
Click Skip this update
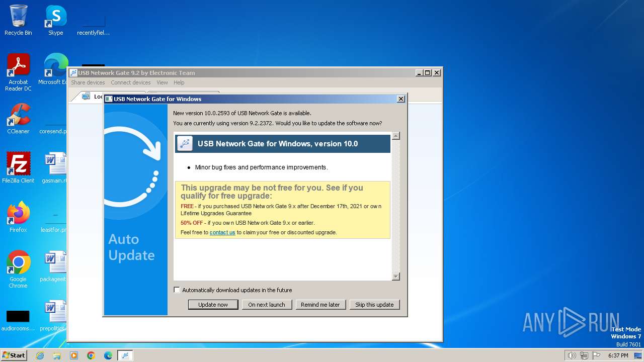tap(374, 305)
